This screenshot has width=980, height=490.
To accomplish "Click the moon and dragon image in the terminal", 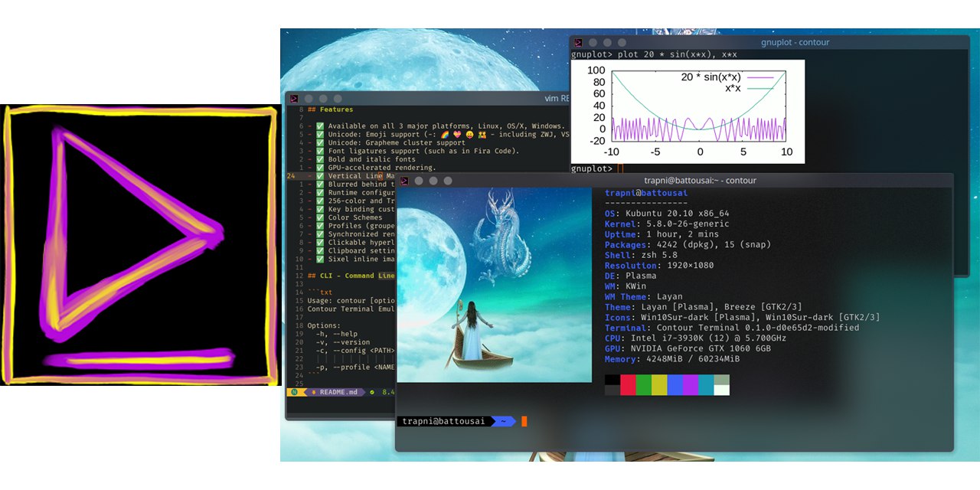I will click(x=494, y=285).
